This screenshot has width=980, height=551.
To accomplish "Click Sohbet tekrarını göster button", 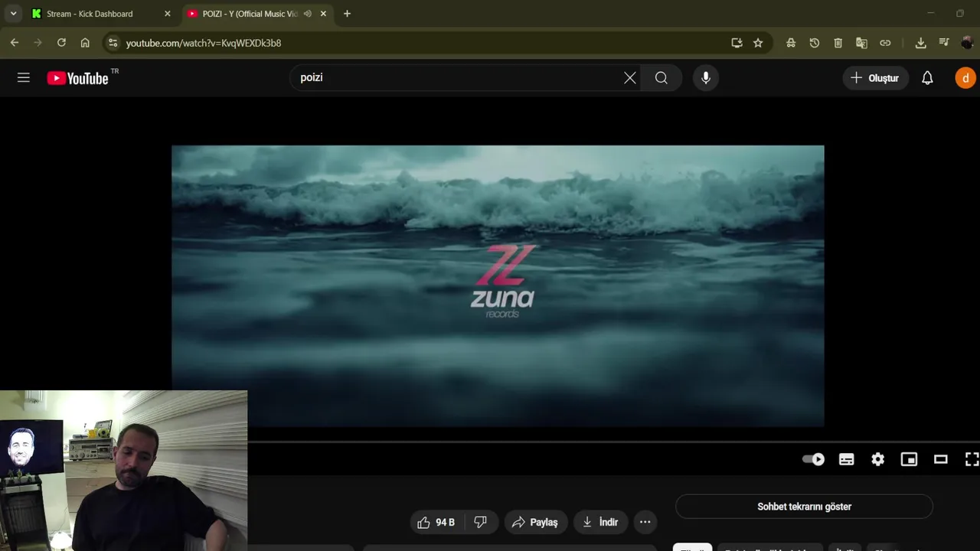I will coord(804,507).
